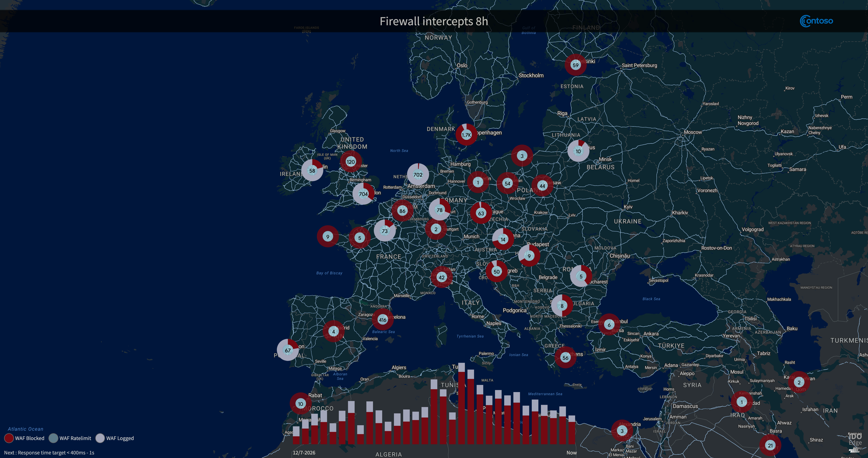Click the 5 cluster marker at Bucharest
The width and height of the screenshot is (868, 458).
(581, 276)
